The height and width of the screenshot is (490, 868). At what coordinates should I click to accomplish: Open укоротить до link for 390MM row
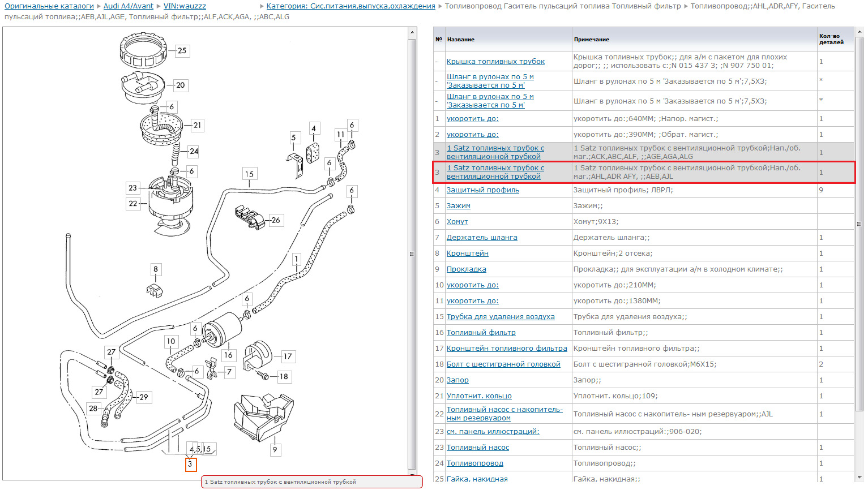[x=472, y=135]
